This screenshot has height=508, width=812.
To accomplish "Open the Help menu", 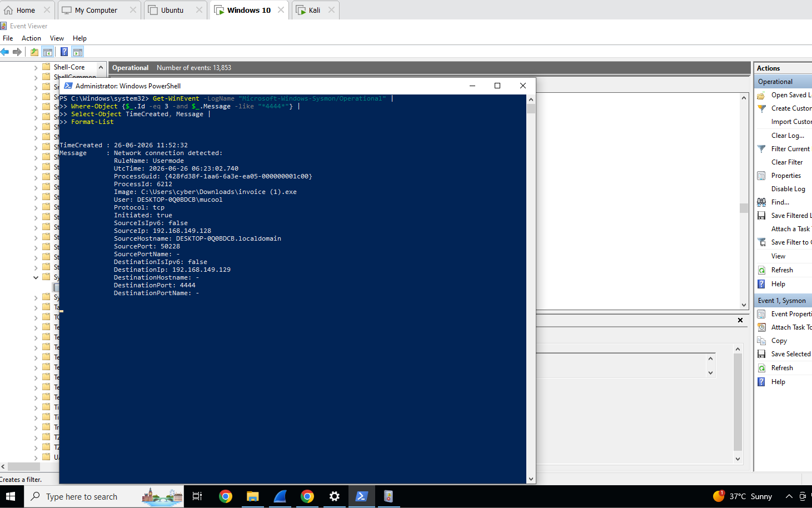I will coord(79,38).
